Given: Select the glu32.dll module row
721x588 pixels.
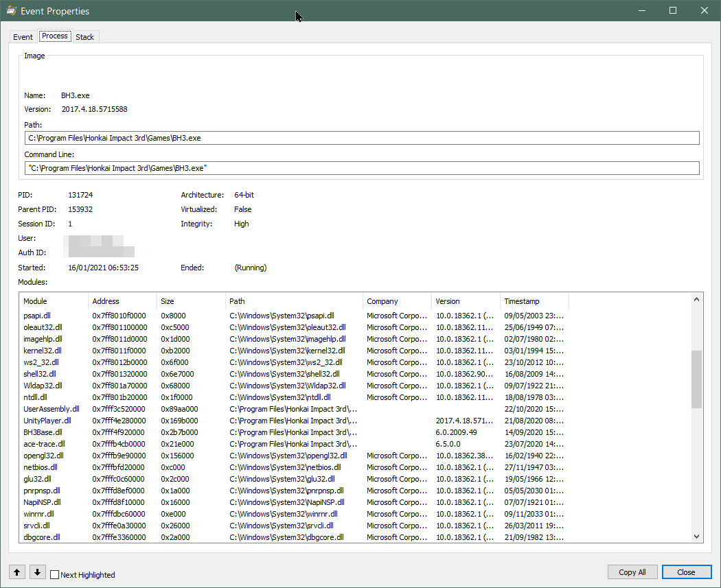Looking at the screenshot, I should (x=295, y=479).
